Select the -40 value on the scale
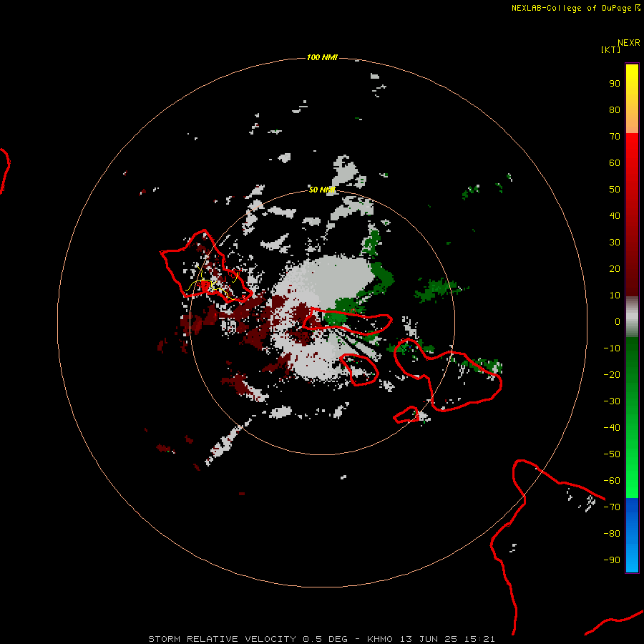This screenshot has width=644, height=644. (612, 428)
